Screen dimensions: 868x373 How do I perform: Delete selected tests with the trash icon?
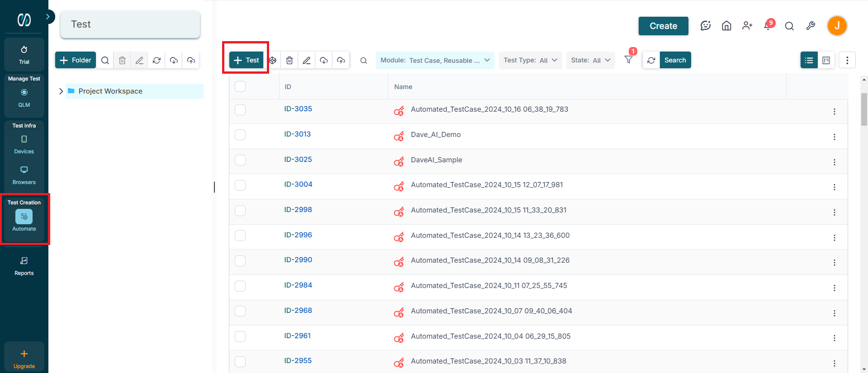pos(289,60)
